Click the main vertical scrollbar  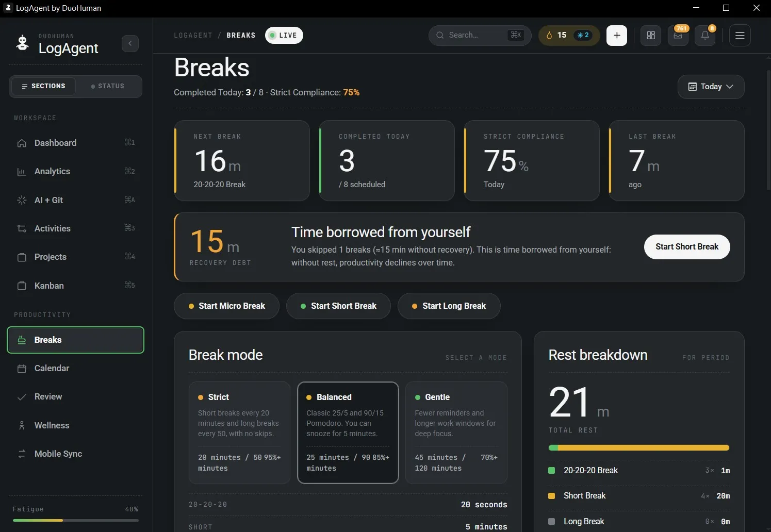point(768,129)
